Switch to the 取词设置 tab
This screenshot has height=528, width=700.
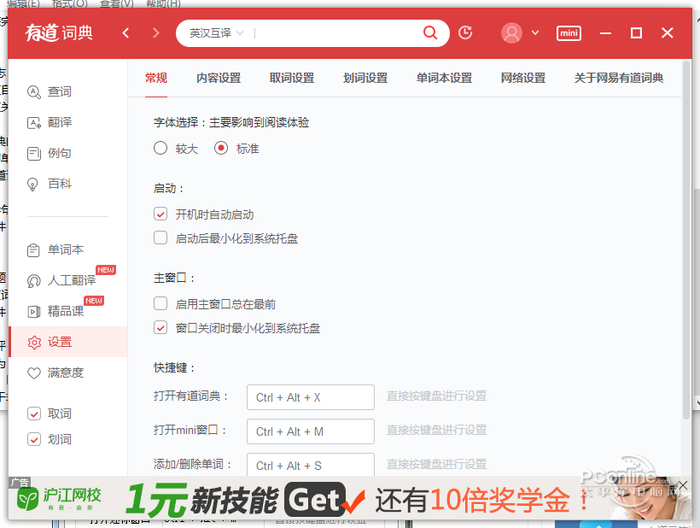[292, 78]
